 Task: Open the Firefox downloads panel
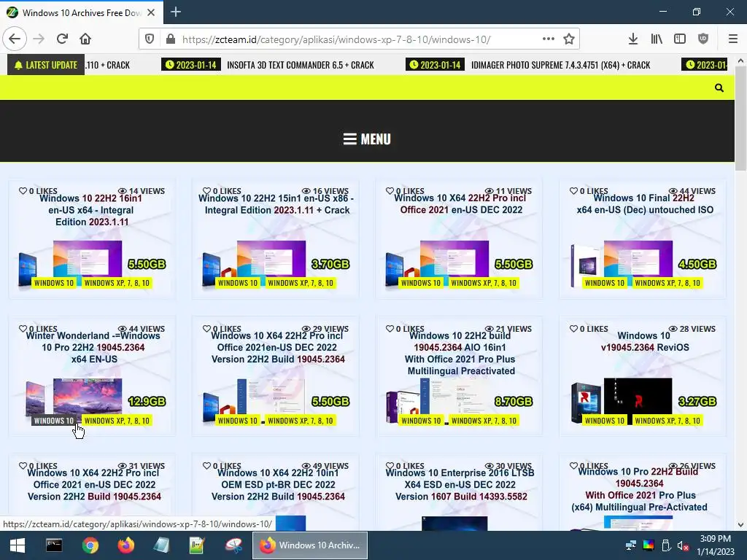[x=632, y=39]
